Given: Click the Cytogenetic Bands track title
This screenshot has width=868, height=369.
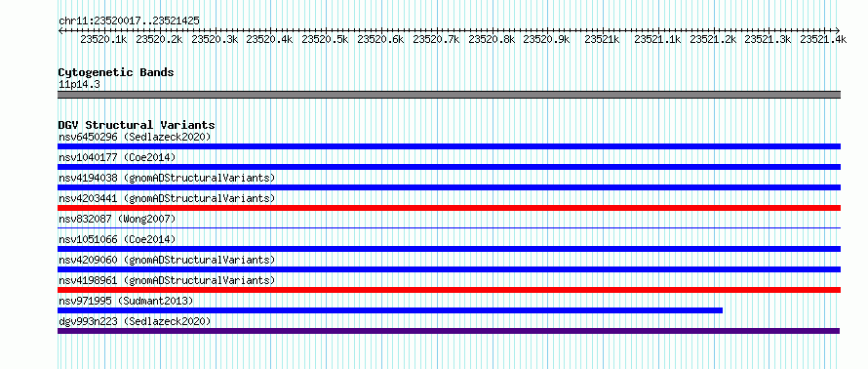Looking at the screenshot, I should coord(116,72).
